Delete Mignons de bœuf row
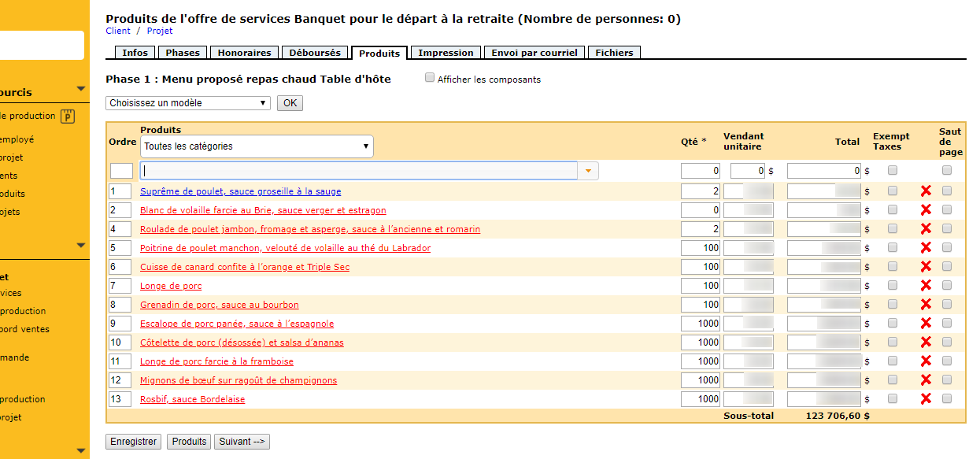Screen dimensions: 980x459 926,380
